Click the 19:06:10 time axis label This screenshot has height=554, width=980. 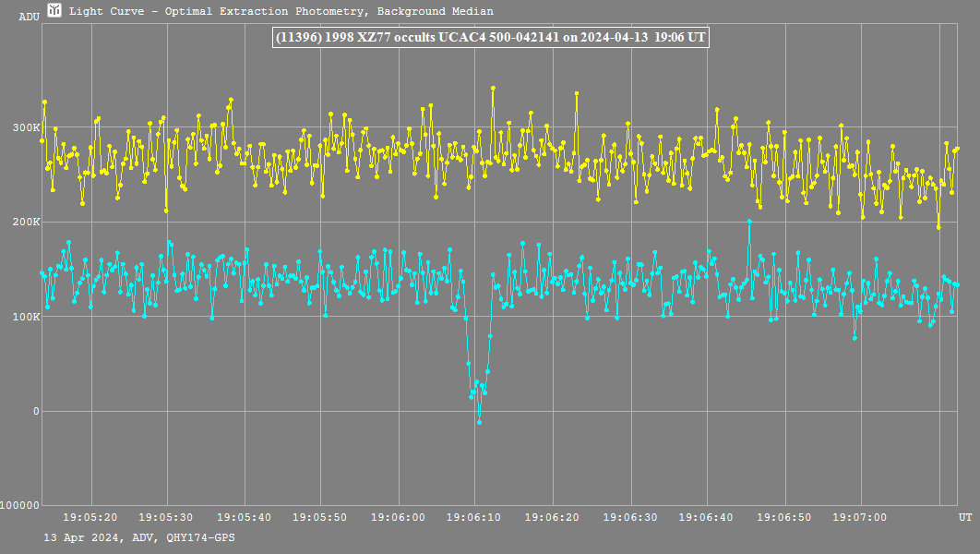[x=474, y=517]
